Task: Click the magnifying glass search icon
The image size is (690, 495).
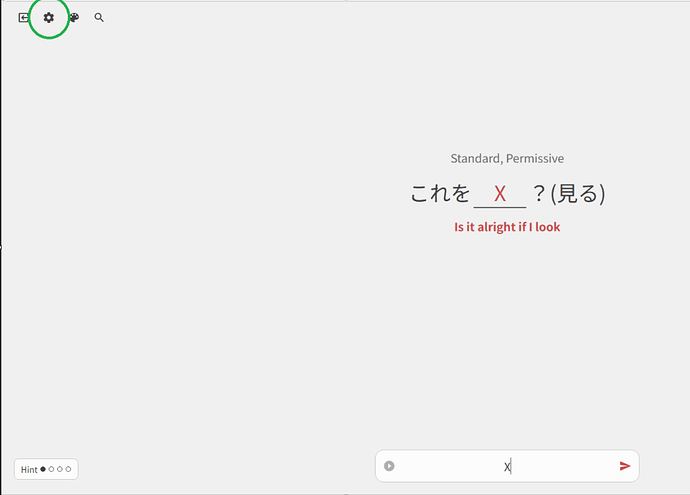Action: [99, 18]
